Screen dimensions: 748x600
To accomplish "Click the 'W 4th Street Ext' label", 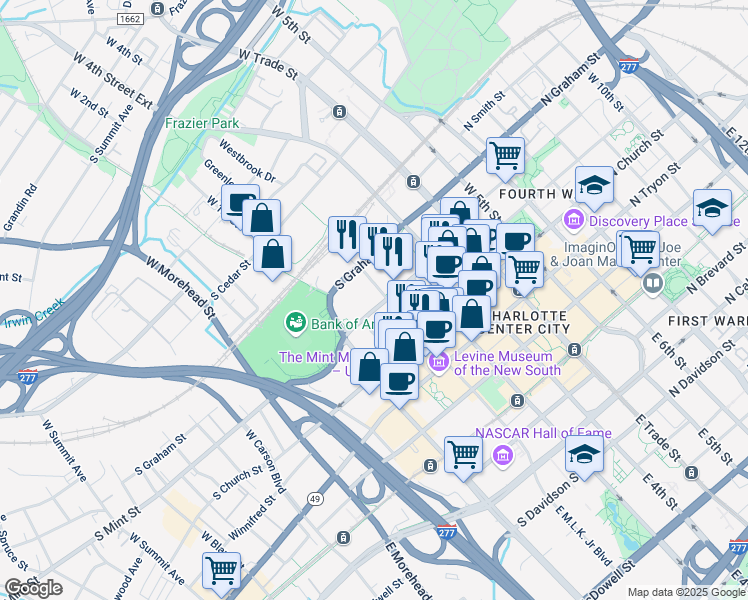I will tap(113, 80).
